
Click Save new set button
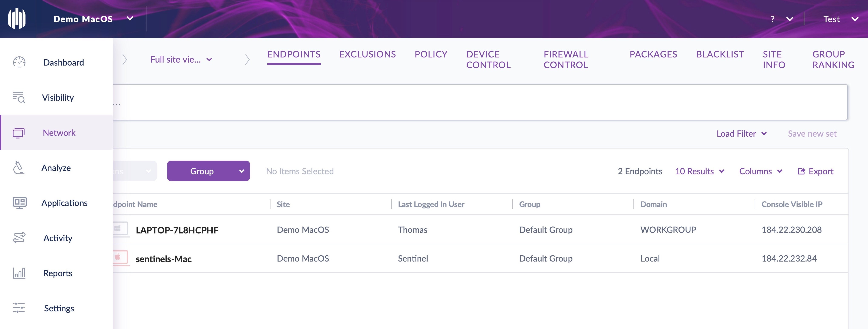(813, 133)
